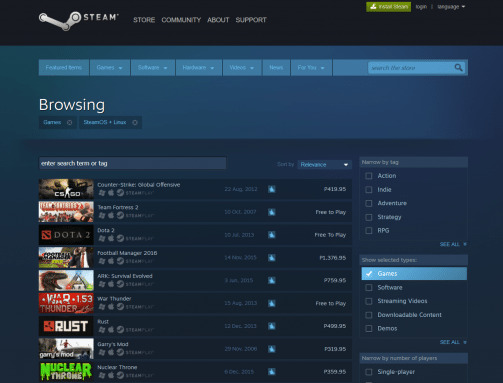This screenshot has height=383, width=503.
Task: Check the Single-player filter
Action: (x=369, y=372)
